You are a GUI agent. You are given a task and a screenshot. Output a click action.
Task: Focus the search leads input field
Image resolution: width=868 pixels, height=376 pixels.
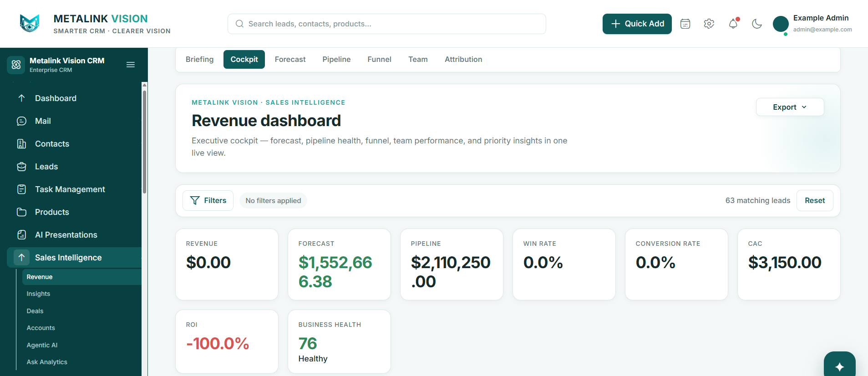coord(387,24)
